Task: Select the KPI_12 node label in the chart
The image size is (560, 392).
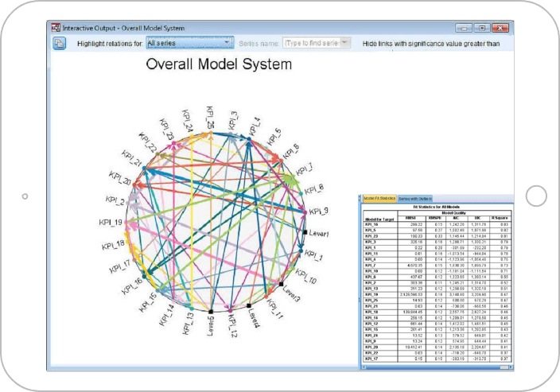Action: point(232,325)
